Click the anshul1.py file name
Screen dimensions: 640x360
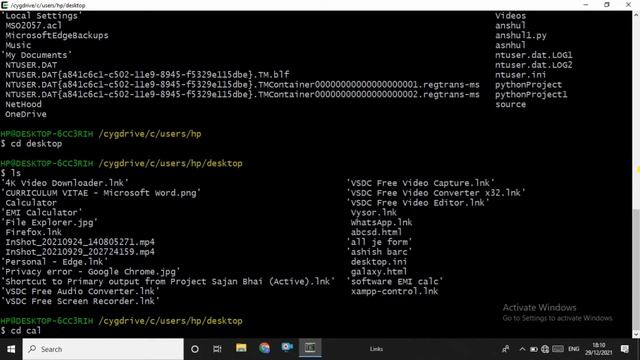tap(521, 35)
